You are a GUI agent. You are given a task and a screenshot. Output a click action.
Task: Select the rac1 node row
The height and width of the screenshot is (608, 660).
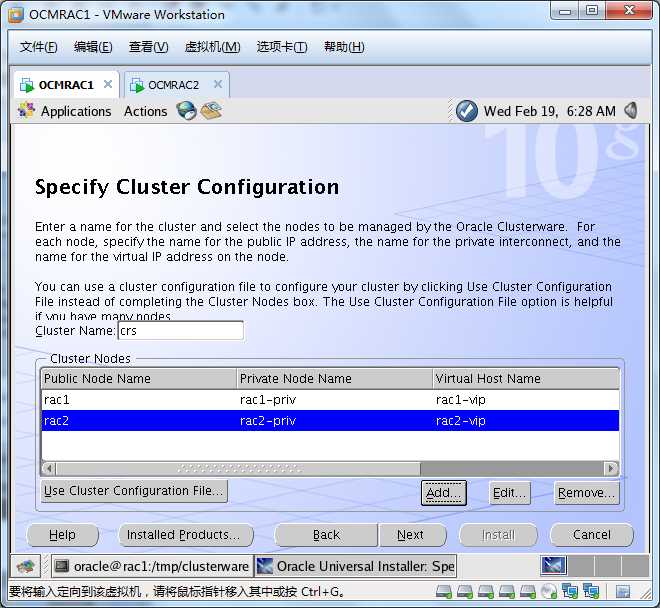(330, 400)
